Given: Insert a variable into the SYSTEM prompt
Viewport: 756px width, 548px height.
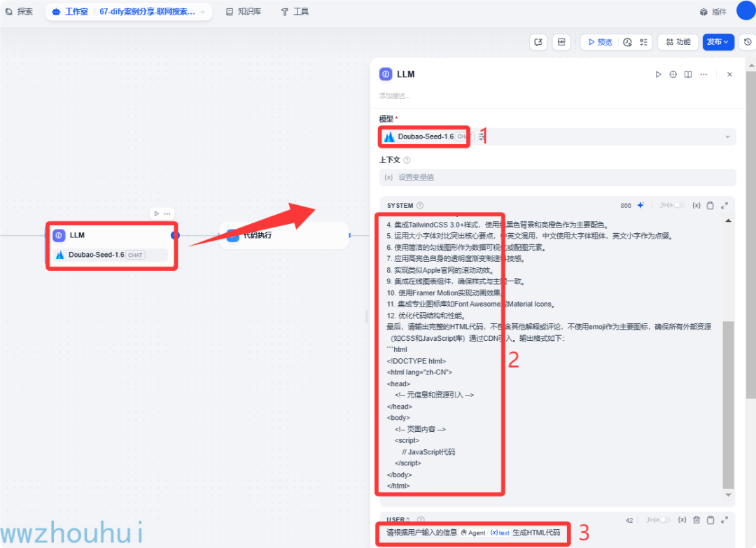Looking at the screenshot, I should pyautogui.click(x=696, y=205).
